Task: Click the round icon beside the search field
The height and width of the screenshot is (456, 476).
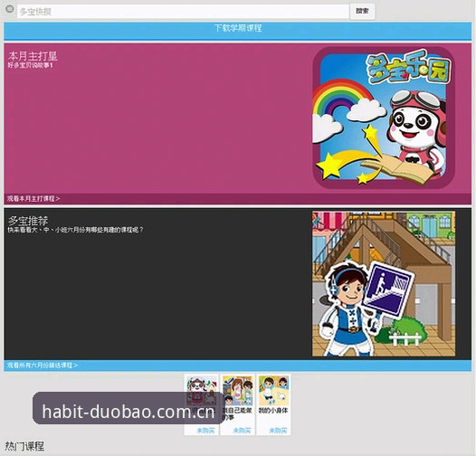Action: tap(10, 9)
